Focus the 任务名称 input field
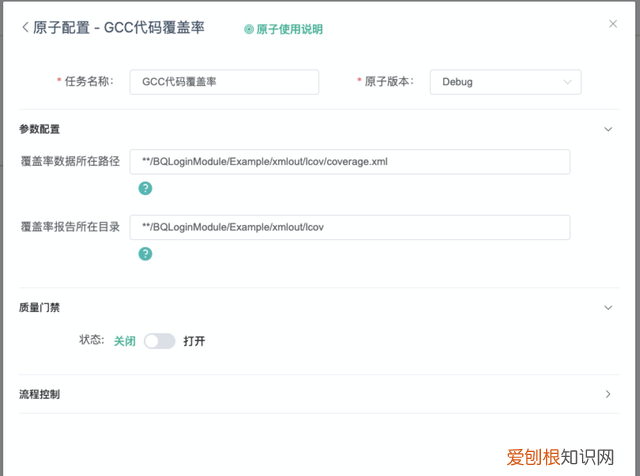 point(224,82)
